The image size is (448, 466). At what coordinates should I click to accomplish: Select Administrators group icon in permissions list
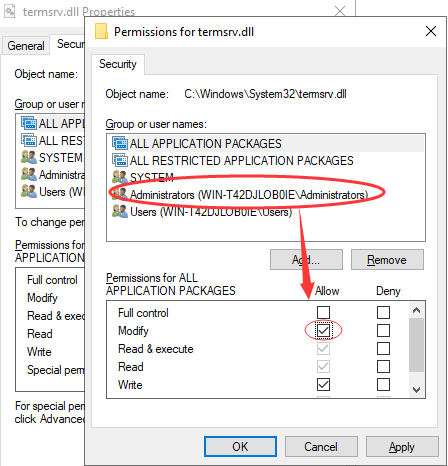(x=120, y=194)
